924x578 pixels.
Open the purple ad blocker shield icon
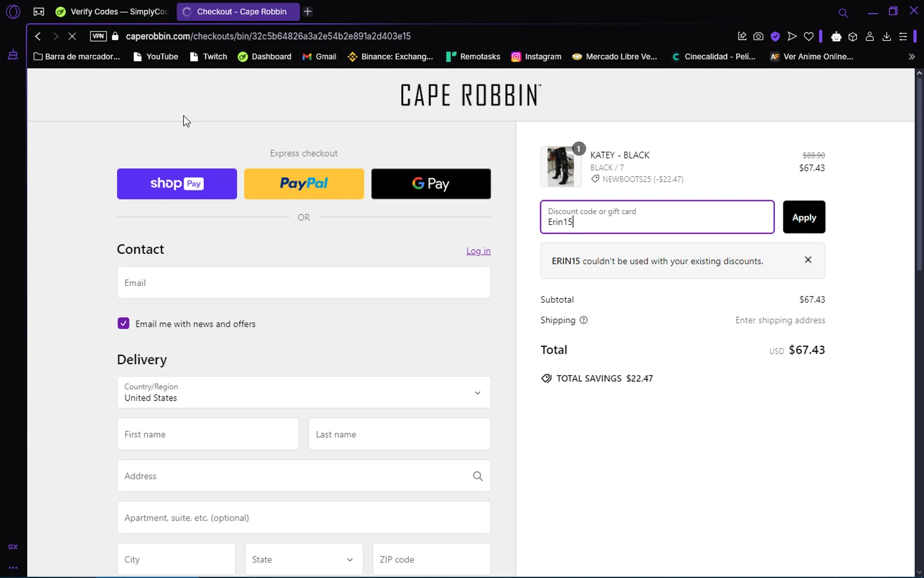click(x=776, y=36)
